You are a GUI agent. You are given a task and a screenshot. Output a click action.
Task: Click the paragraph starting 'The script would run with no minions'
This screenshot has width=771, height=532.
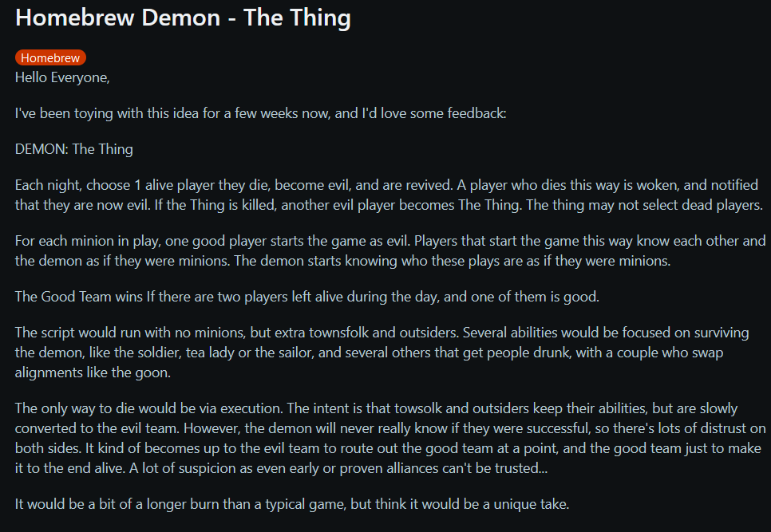tap(382, 353)
